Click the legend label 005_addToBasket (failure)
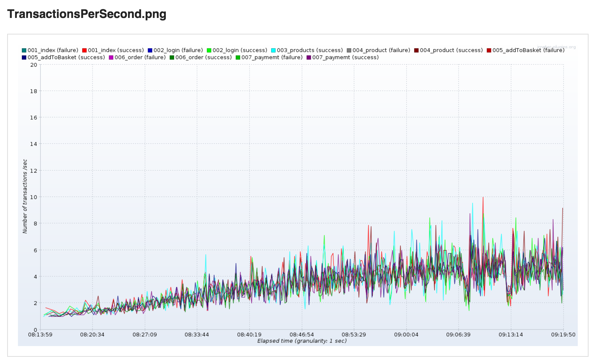The width and height of the screenshot is (595, 364). tap(528, 50)
